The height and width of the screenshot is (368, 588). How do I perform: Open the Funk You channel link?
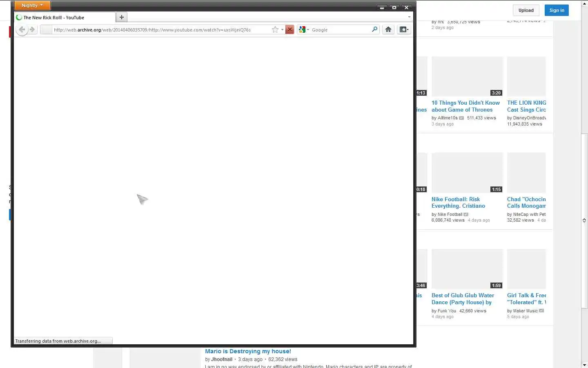click(447, 311)
